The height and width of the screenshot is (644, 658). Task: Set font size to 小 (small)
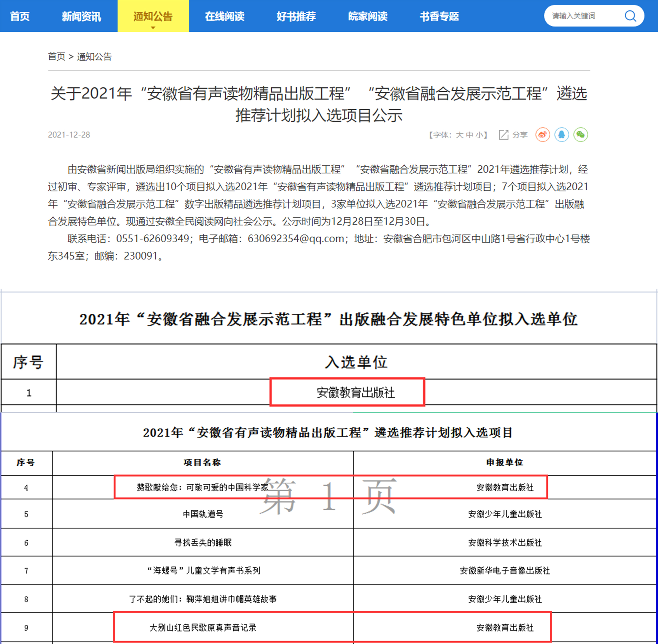coord(479,135)
